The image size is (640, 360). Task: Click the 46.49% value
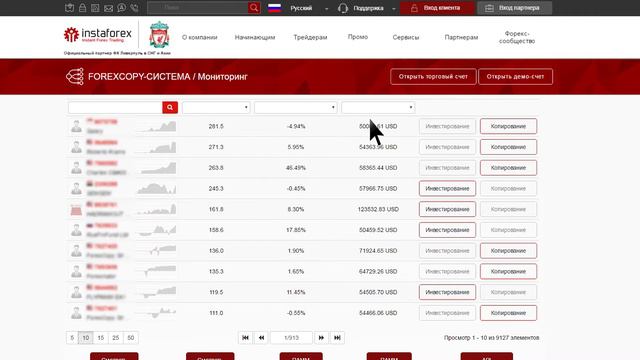click(x=296, y=168)
